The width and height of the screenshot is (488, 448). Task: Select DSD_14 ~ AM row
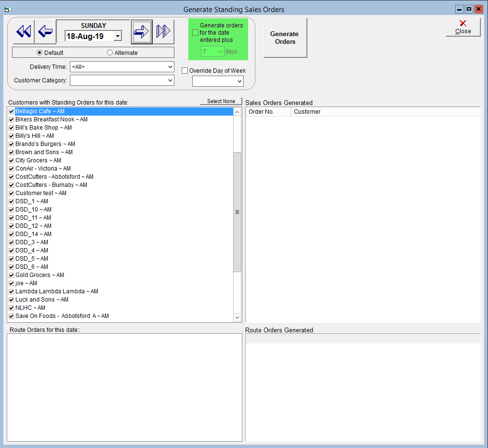[x=120, y=234]
